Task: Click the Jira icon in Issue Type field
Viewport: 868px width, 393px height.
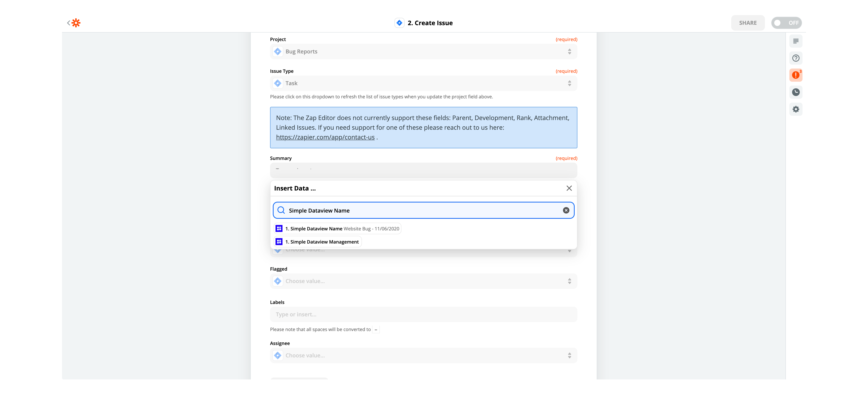Action: [278, 83]
